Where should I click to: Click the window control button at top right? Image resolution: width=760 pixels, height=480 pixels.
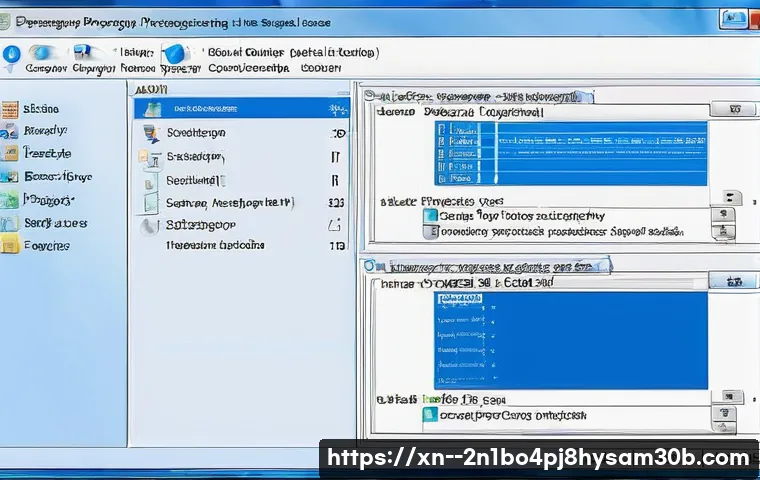tap(733, 19)
